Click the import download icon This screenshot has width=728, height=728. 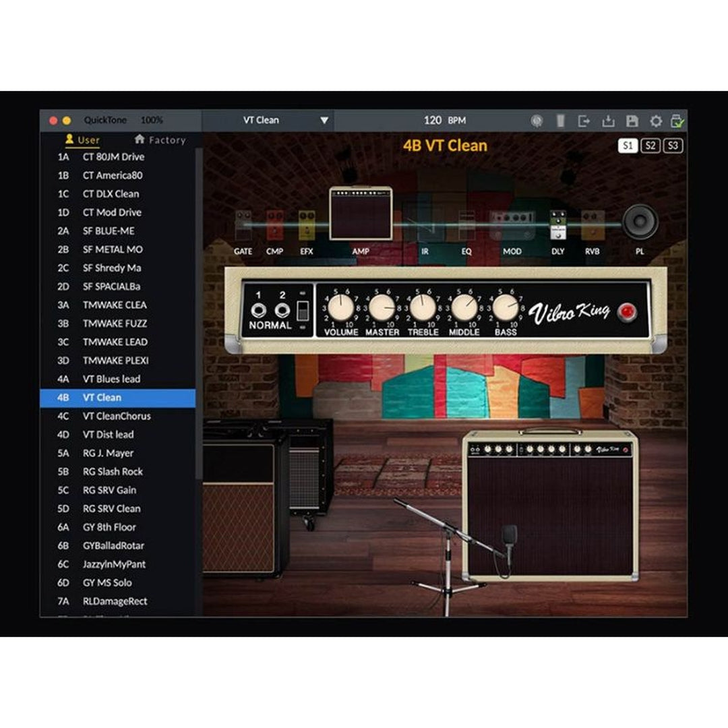click(608, 121)
